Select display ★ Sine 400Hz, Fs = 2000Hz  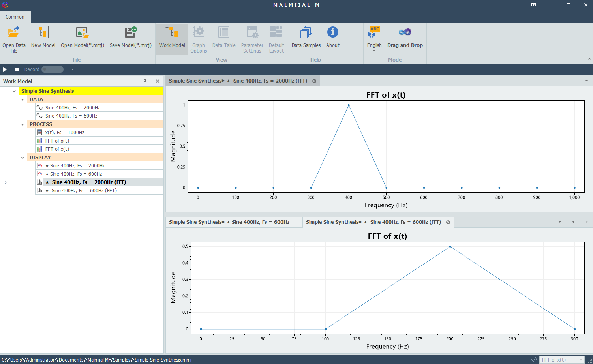[x=99, y=165]
